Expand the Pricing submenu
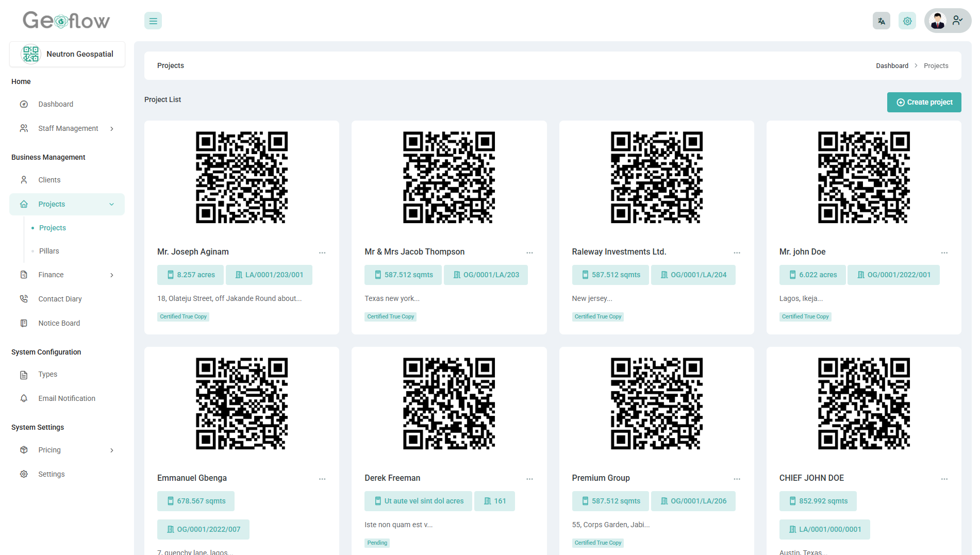Viewport: 980px width, 555px height. pyautogui.click(x=112, y=450)
